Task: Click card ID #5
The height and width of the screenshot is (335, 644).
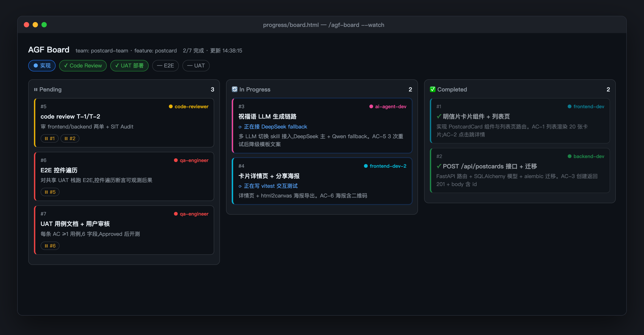Action: pyautogui.click(x=43, y=106)
